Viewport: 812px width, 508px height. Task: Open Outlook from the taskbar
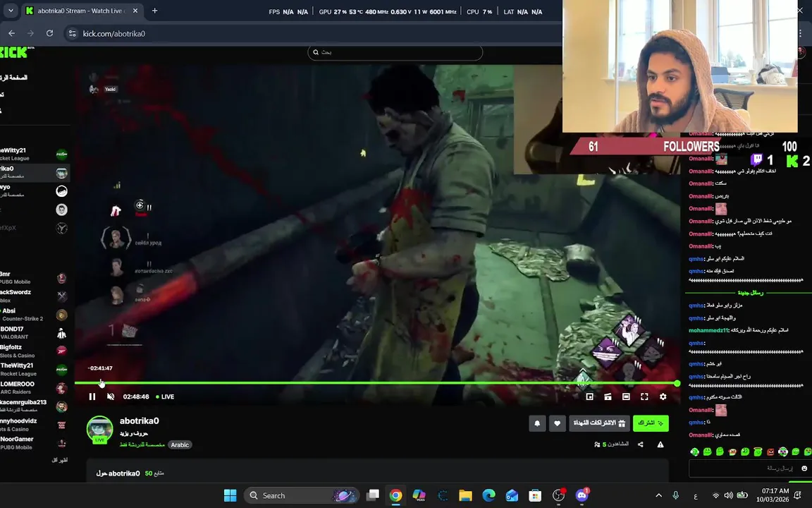[512, 495]
